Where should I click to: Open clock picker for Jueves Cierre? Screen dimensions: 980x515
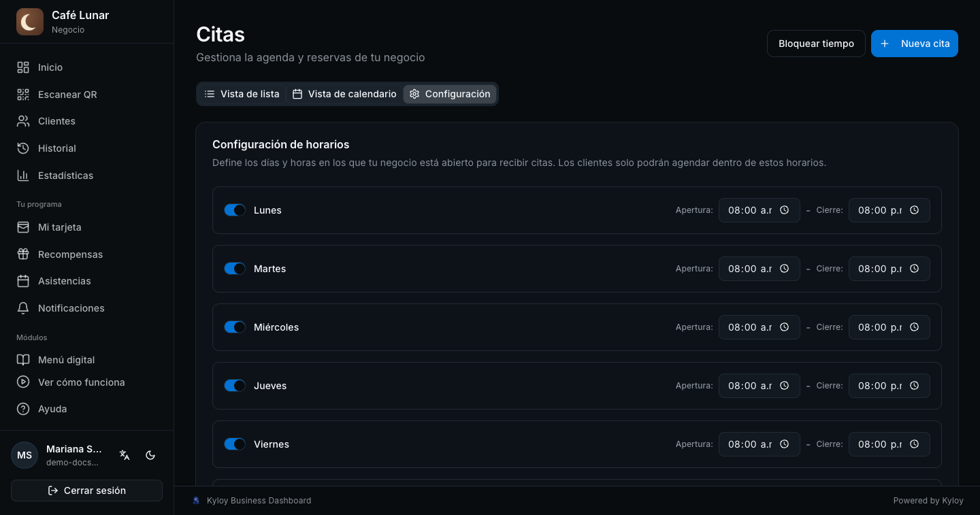coord(914,386)
